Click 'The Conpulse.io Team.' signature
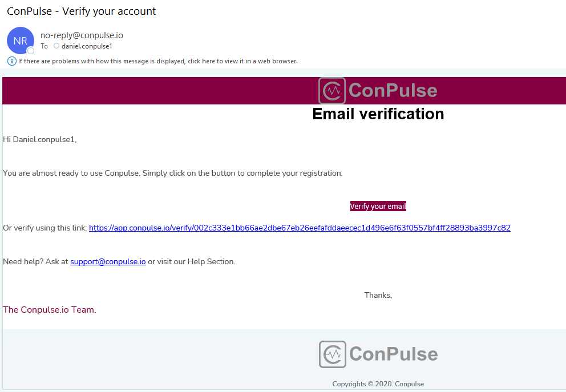The height and width of the screenshot is (392, 566). pyautogui.click(x=50, y=310)
